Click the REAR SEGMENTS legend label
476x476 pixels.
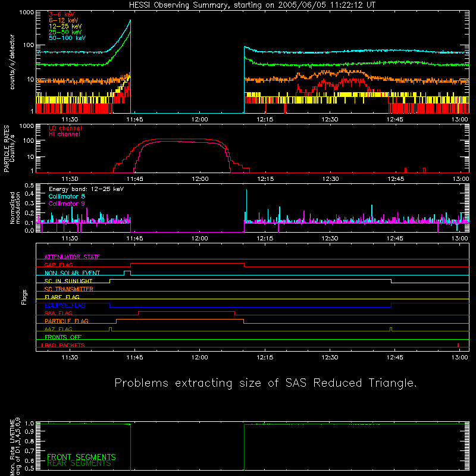click(x=79, y=464)
